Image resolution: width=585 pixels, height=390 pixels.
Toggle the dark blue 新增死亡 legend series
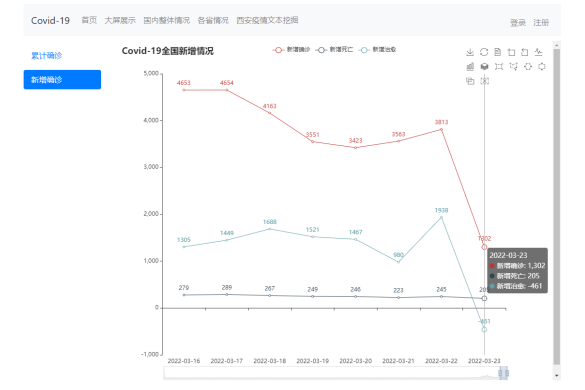tap(334, 50)
